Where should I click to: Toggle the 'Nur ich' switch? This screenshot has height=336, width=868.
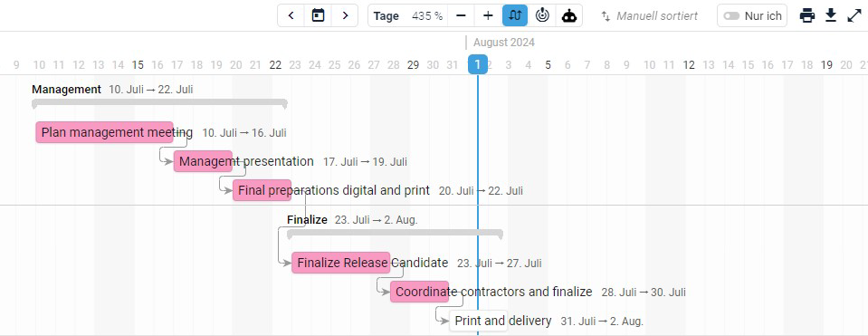(x=731, y=16)
